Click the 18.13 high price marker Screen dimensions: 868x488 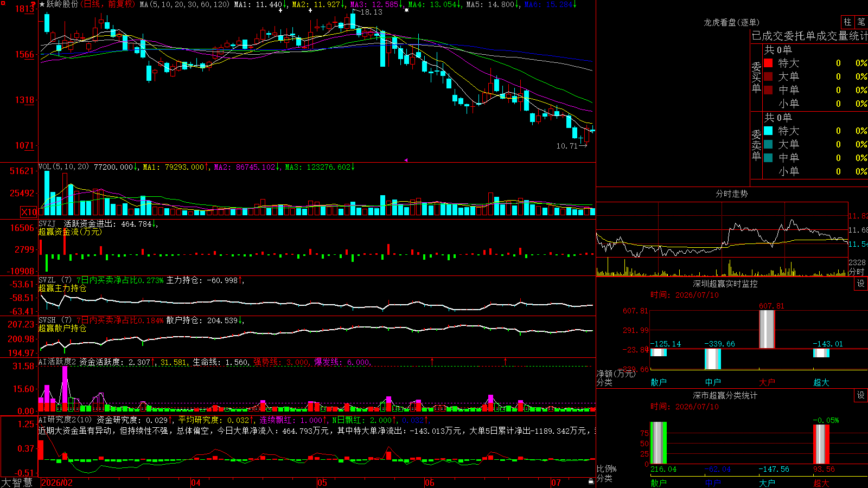pos(371,12)
